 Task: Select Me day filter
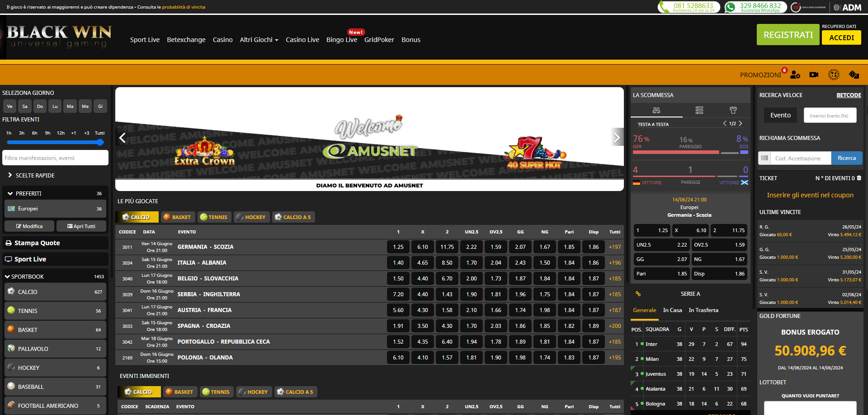[x=85, y=107]
